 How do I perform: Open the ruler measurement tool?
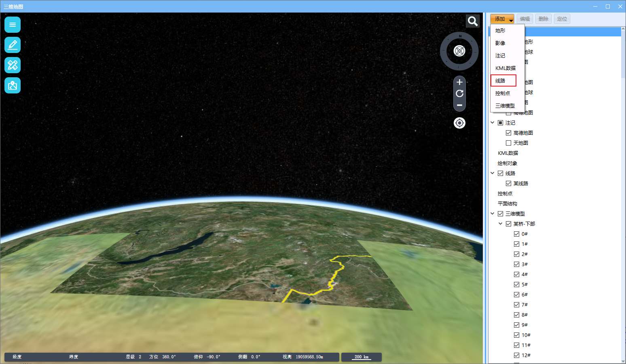point(13,65)
